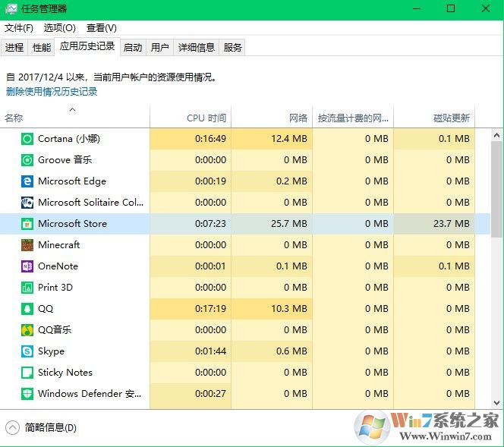Click the QQ penguin icon
Viewport: 504px width, 447px height.
pyautogui.click(x=27, y=309)
